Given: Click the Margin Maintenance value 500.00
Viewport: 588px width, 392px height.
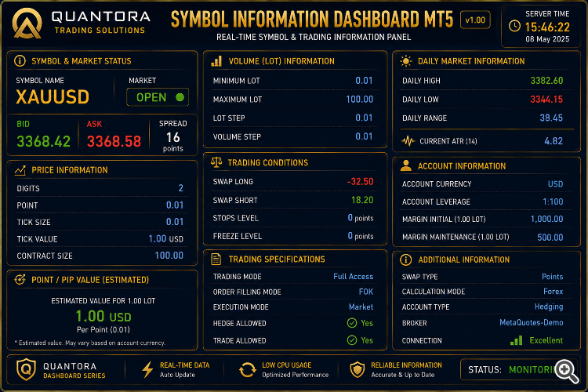Looking at the screenshot, I should click(x=550, y=237).
